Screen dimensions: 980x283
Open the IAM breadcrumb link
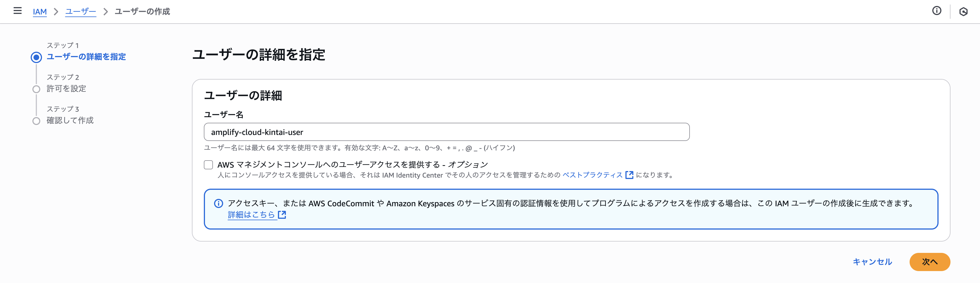39,12
